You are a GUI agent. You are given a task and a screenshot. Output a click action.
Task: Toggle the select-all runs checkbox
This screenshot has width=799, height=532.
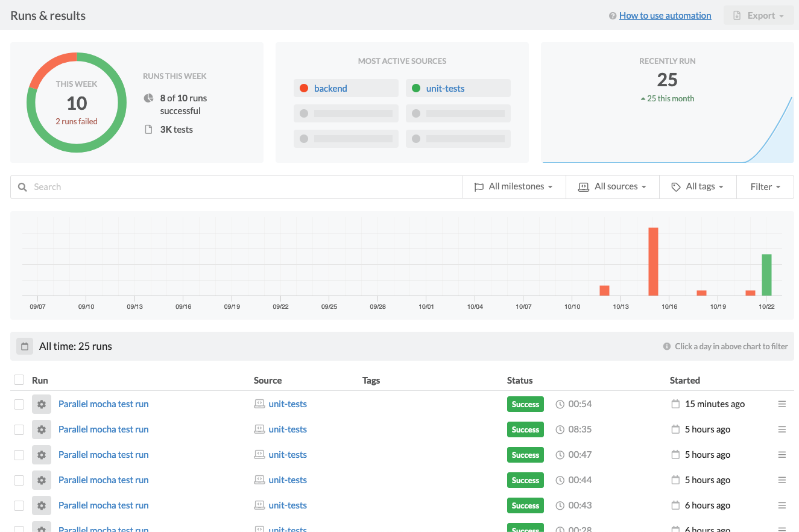(19, 379)
